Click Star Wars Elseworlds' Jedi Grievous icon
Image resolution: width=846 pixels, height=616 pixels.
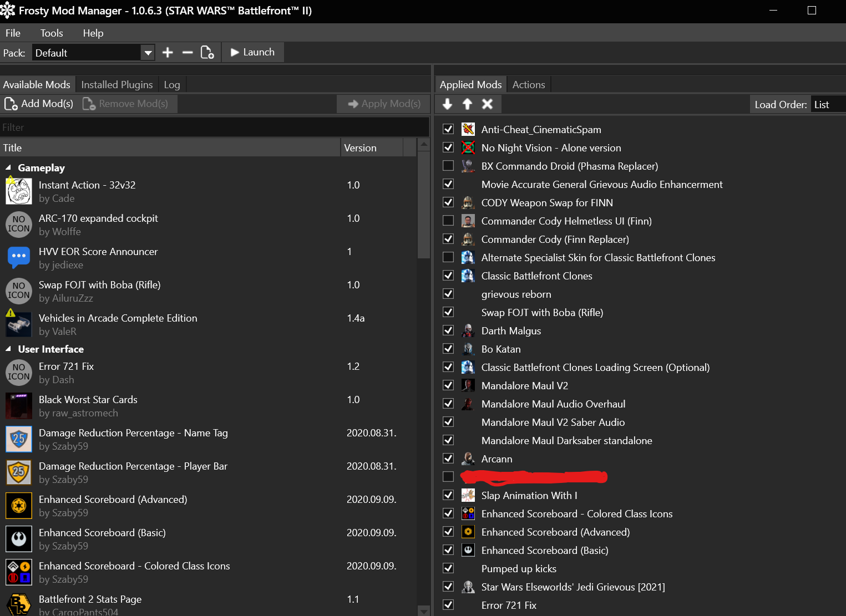click(468, 587)
